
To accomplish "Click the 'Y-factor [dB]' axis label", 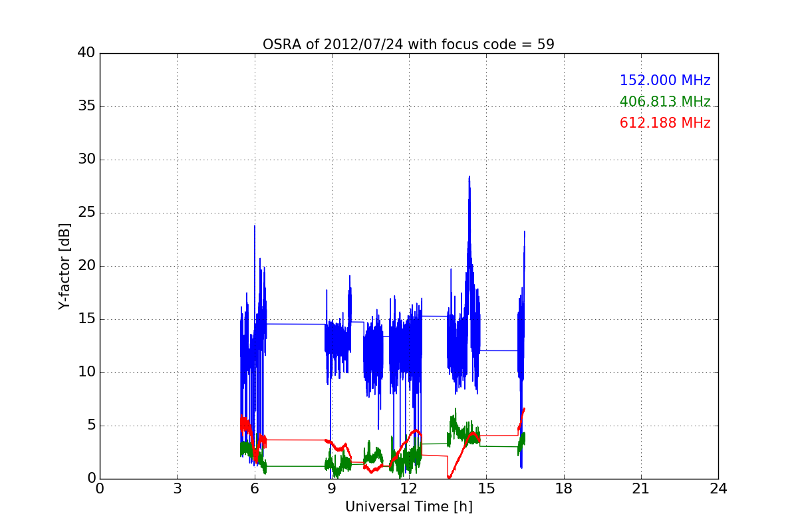I will [x=64, y=266].
